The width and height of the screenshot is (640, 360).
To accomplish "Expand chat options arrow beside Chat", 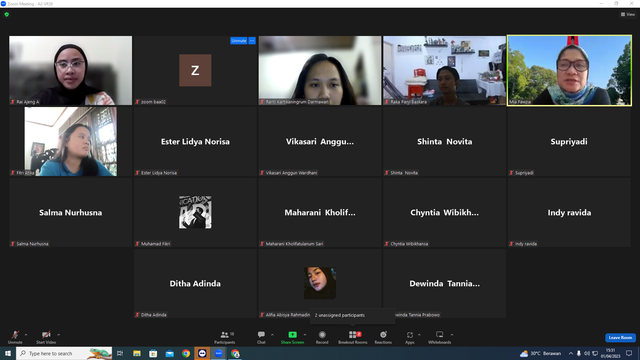I will click(272, 335).
